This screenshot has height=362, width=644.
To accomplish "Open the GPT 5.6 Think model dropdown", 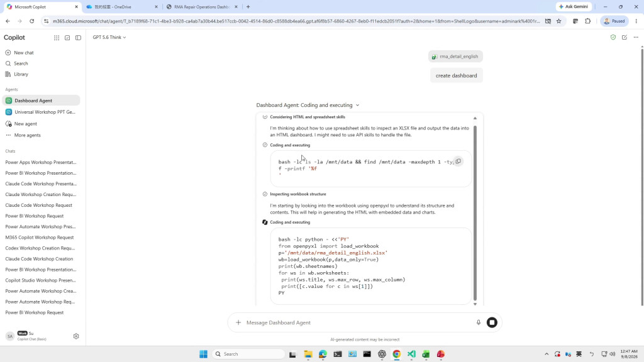I will (x=109, y=37).
